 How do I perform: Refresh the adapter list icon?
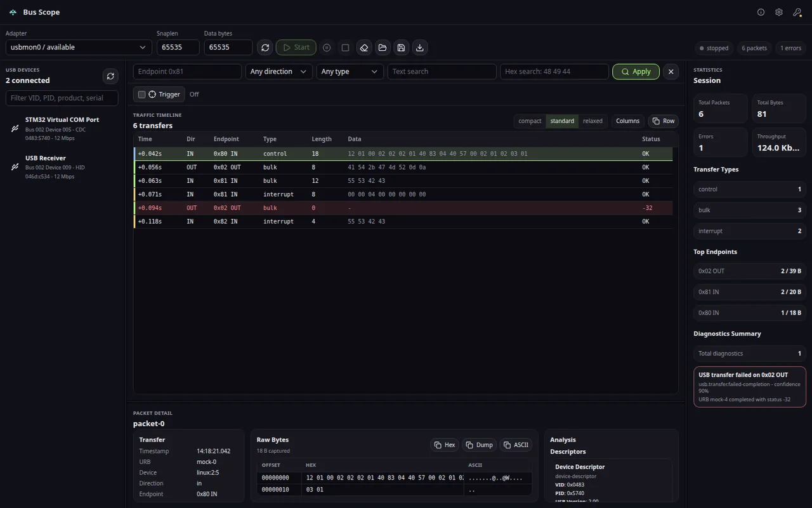[265, 48]
